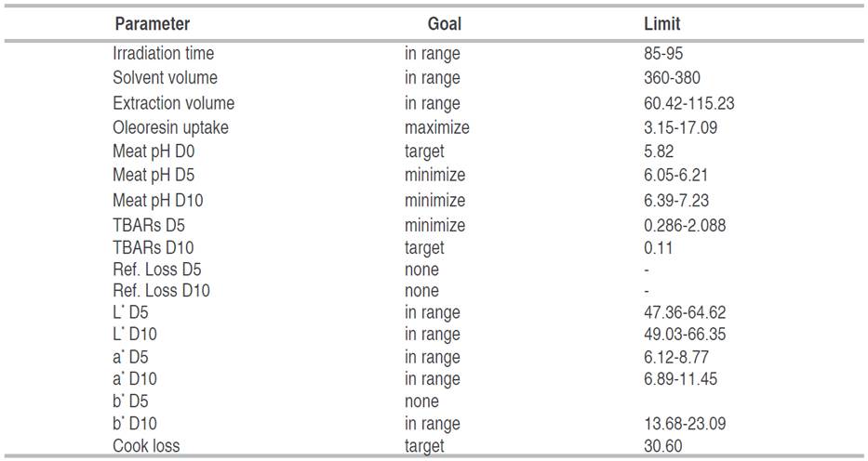The height and width of the screenshot is (461, 868).
Task: Select the Extraction volume row label
Action: [x=173, y=103]
